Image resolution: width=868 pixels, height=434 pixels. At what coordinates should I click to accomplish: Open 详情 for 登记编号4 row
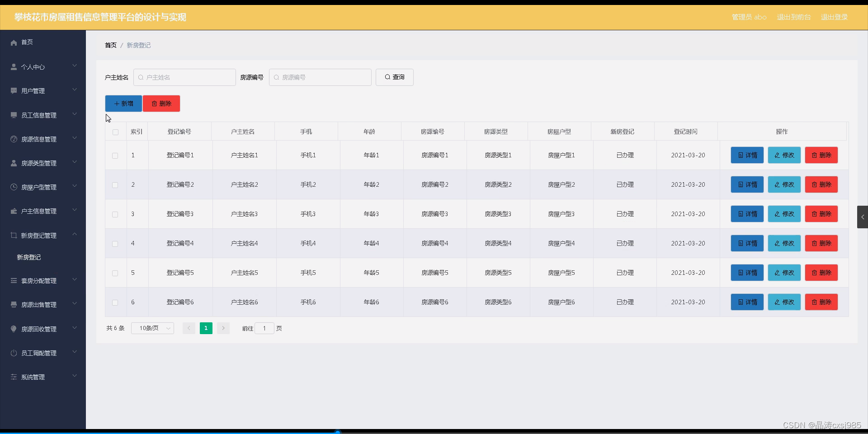(x=747, y=243)
